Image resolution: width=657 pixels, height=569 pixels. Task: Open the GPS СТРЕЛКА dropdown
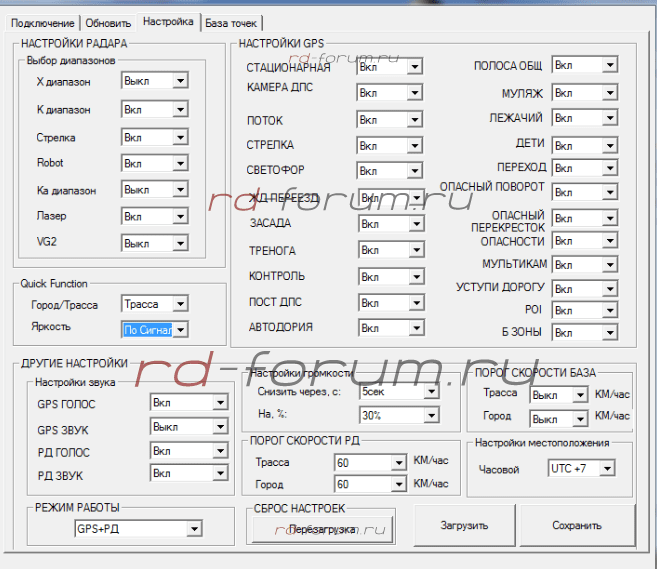[x=390, y=146]
